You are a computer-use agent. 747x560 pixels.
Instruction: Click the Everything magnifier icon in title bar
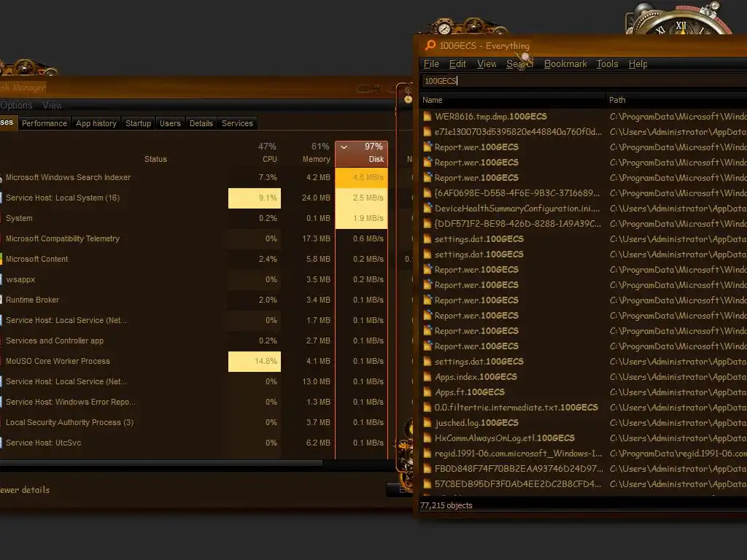tap(430, 45)
